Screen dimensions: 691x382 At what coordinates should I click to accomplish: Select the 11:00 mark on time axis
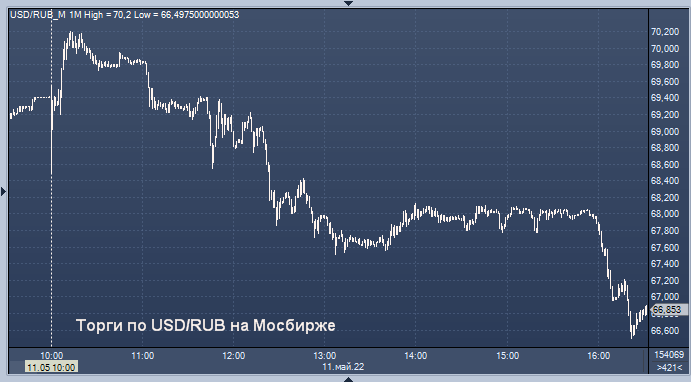143,356
